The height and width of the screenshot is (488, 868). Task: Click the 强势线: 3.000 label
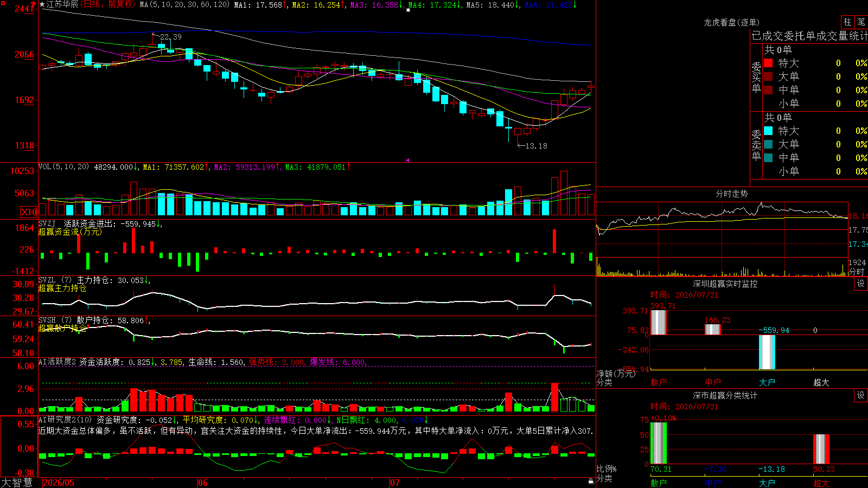[x=277, y=362]
